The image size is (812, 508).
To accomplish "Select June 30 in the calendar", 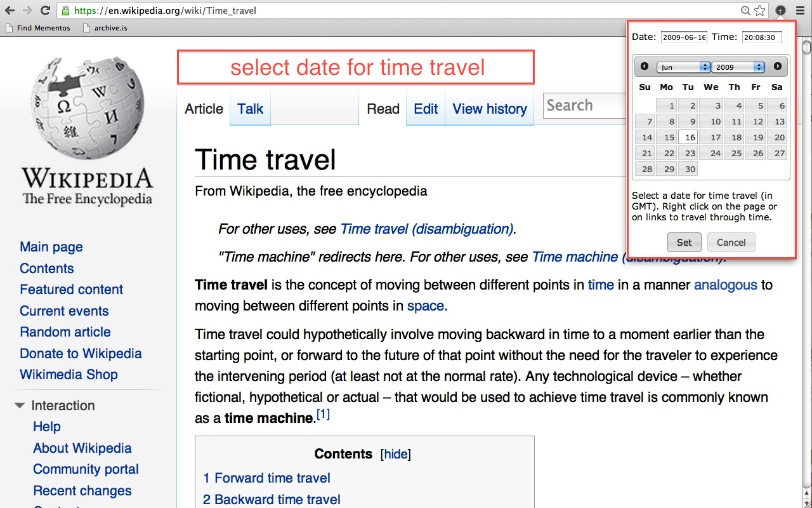I will pos(688,169).
